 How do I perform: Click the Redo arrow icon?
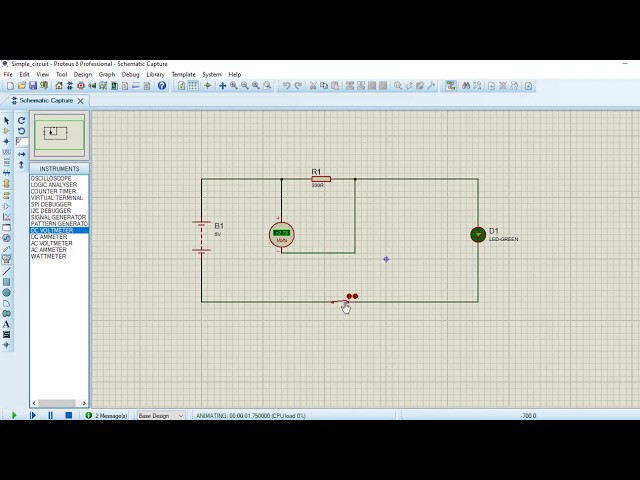click(298, 86)
